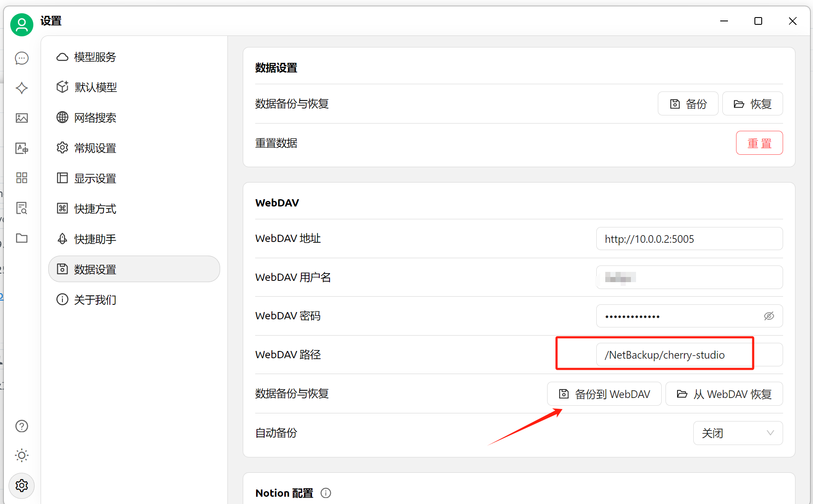Viewport: 813px width, 504px height.
Task: Show the WebDAV password with eye icon
Action: tap(769, 316)
